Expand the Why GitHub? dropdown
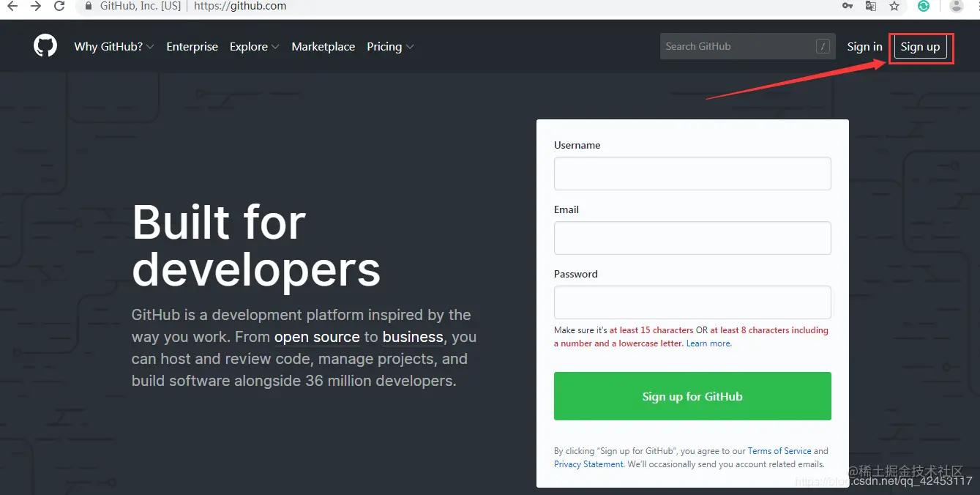Screen dimensions: 980x495 [113, 46]
